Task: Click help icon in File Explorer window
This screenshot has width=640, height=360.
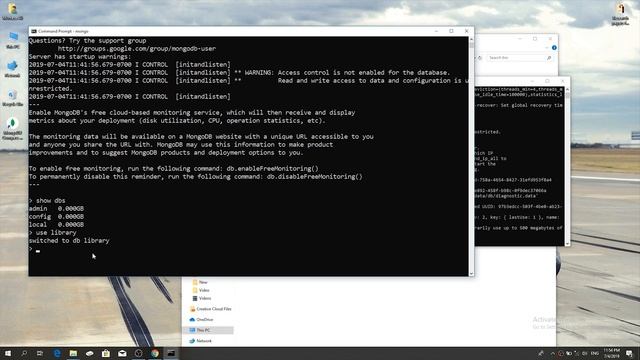Action: tap(554, 48)
